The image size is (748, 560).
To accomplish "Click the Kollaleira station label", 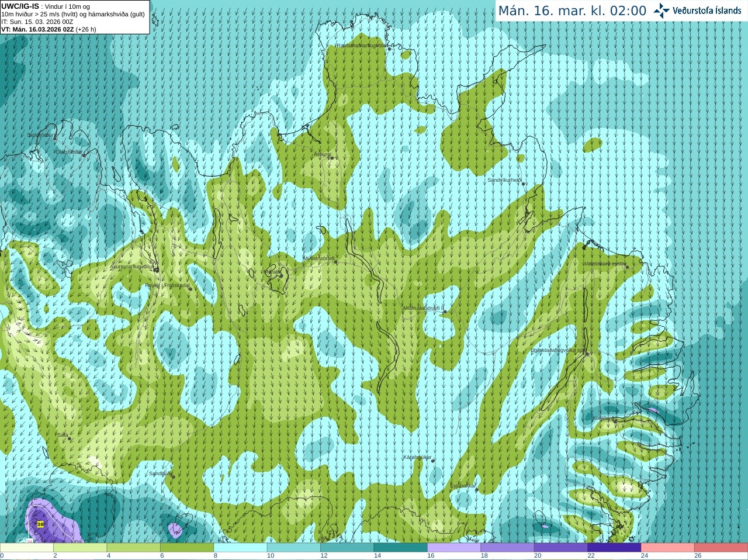I will click(x=603, y=418).
